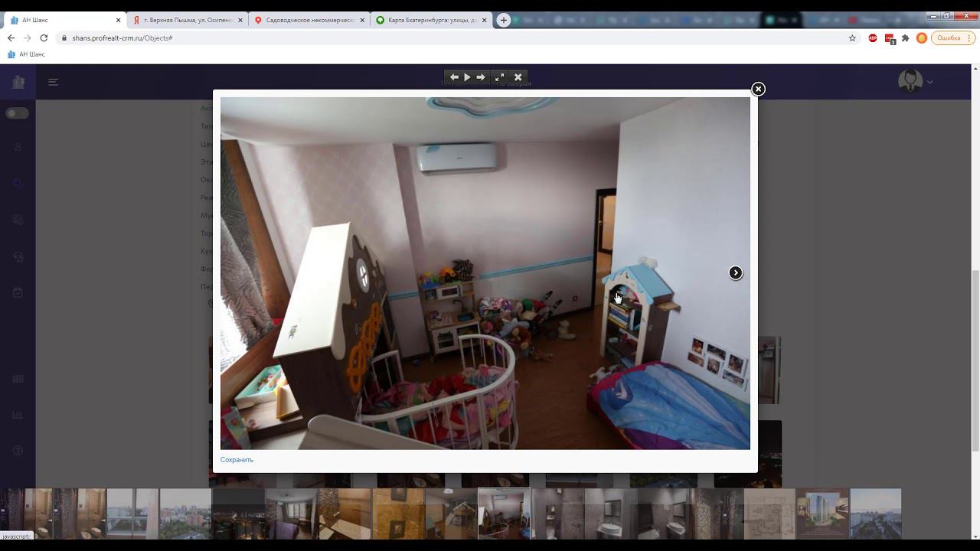Viewport: 980px width, 551px height.
Task: Select the calendar check sidebar icon
Action: coord(18,292)
